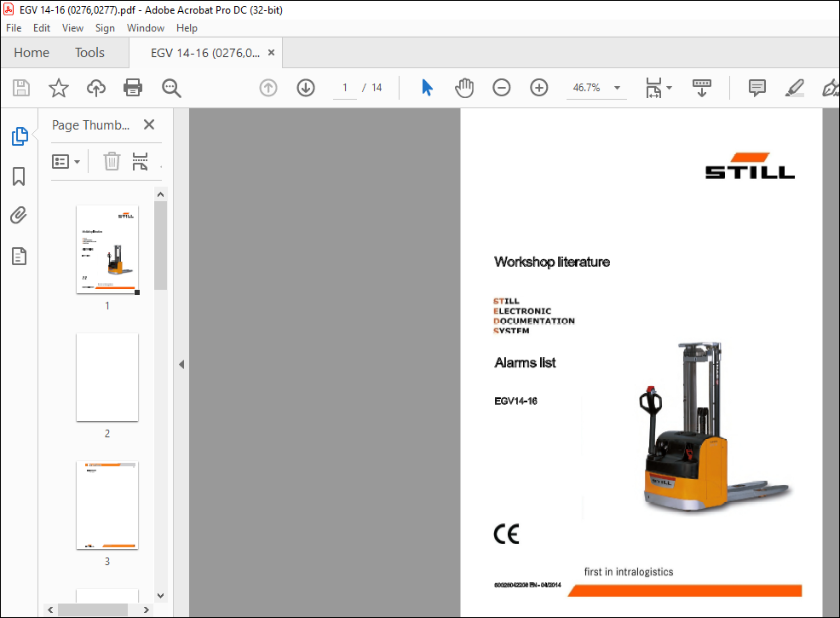Screen dimensions: 840x618
Task: Expand fit page dropdown arrow
Action: point(669,87)
